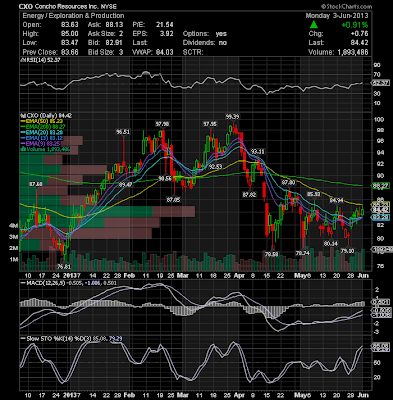Click the 96.51 price annotation
The height and width of the screenshot is (400, 393).
(x=123, y=132)
